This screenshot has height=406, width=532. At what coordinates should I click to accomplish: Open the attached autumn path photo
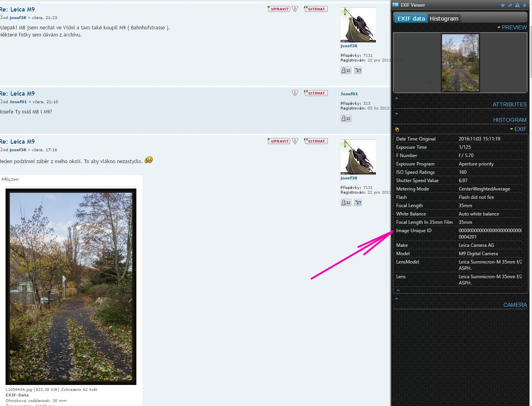pyautogui.click(x=71, y=287)
